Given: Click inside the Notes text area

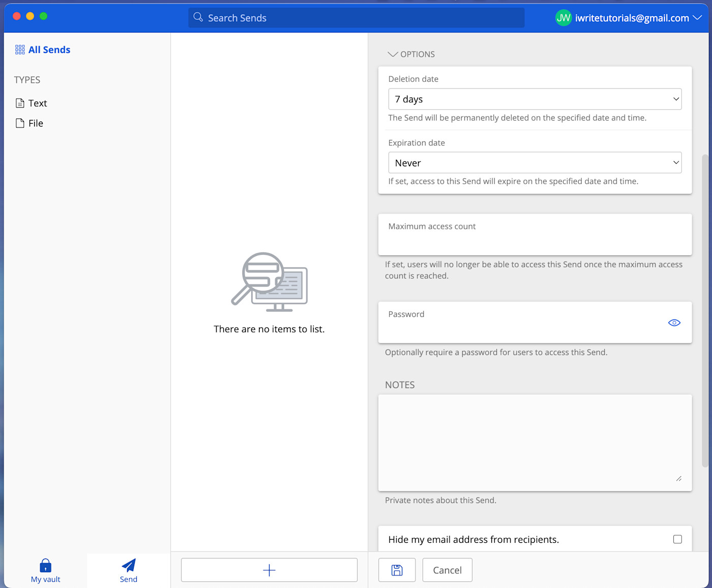Looking at the screenshot, I should 535,442.
